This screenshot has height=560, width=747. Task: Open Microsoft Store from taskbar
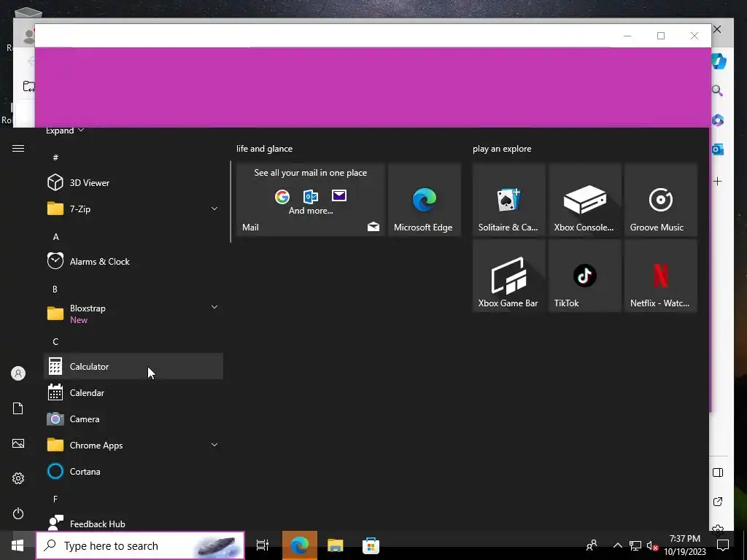coord(371,545)
